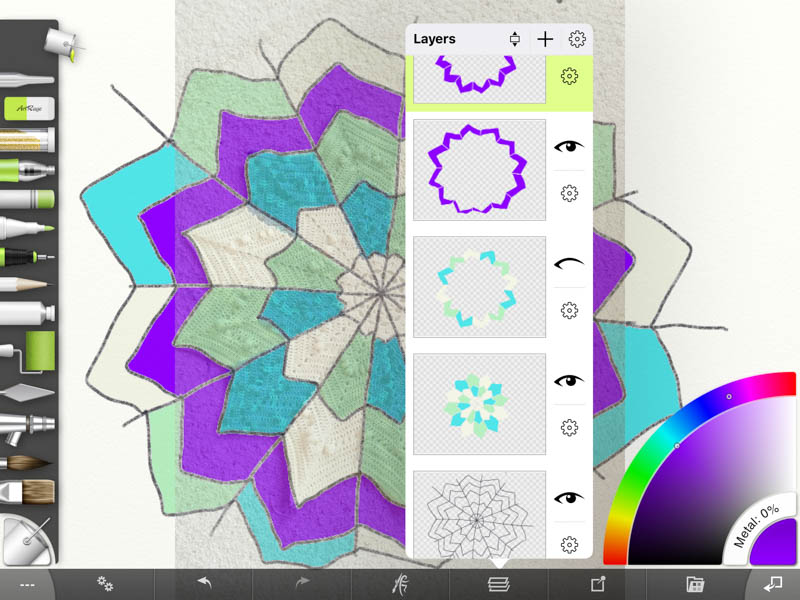Show the hidden pastel ring layer
The width and height of the screenshot is (800, 600).
[x=569, y=263]
